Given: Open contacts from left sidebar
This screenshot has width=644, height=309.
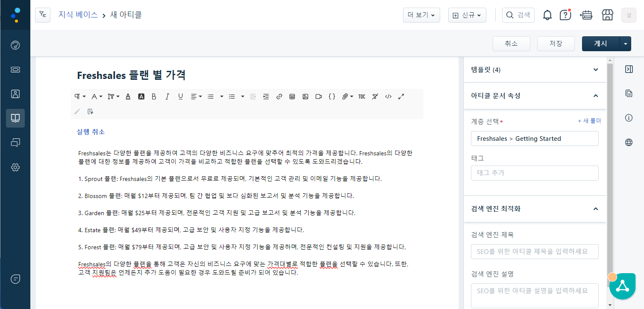Looking at the screenshot, I should click(x=15, y=94).
